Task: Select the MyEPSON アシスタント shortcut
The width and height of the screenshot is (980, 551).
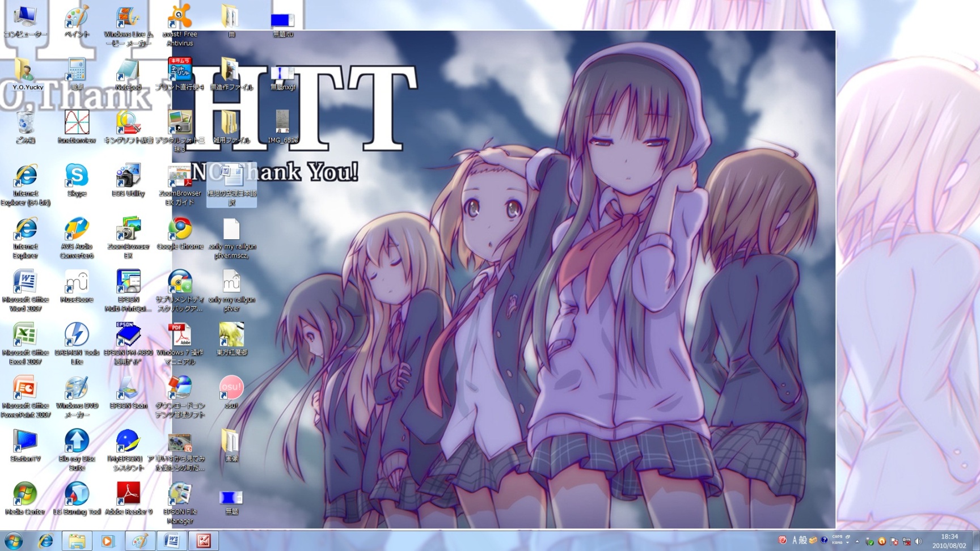Action: coord(128,450)
